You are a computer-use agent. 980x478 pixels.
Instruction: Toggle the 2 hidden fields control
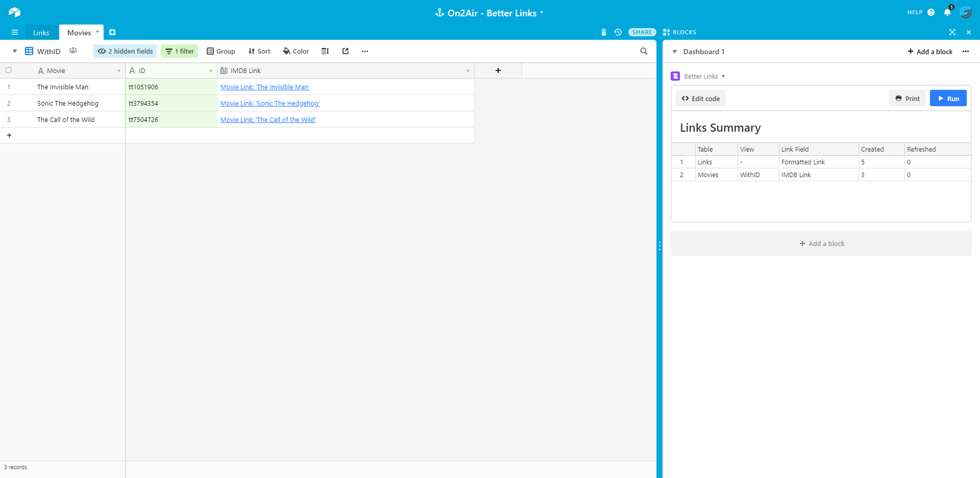(x=125, y=51)
